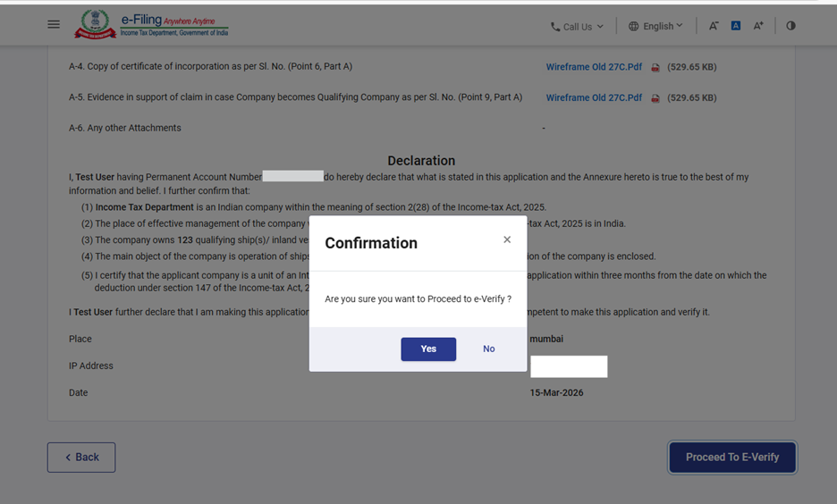The height and width of the screenshot is (504, 837).
Task: Click the PDF icon for attachment A-5
Action: pos(655,98)
